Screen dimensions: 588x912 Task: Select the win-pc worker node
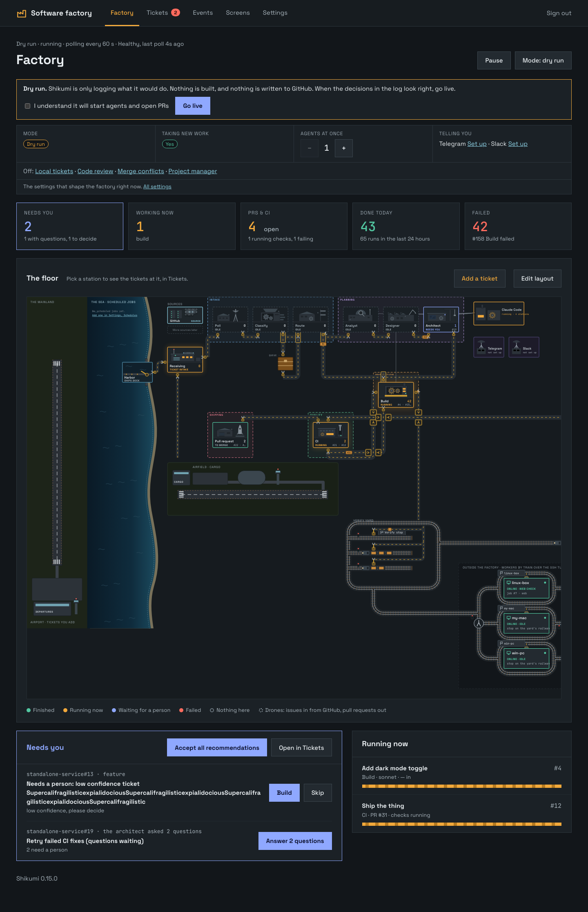point(526,658)
